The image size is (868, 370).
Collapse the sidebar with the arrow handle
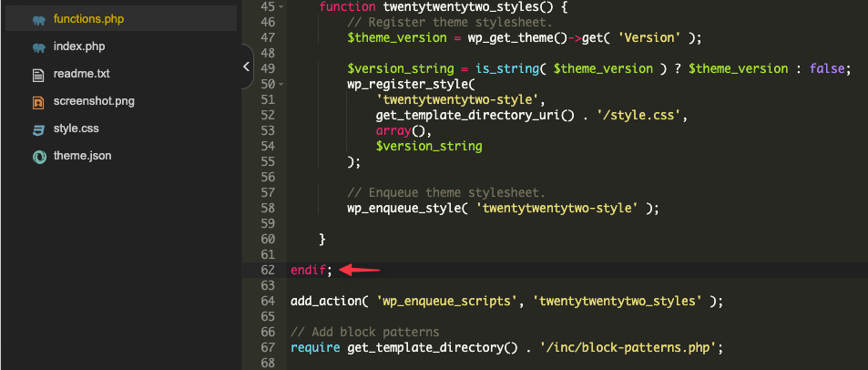[x=247, y=67]
